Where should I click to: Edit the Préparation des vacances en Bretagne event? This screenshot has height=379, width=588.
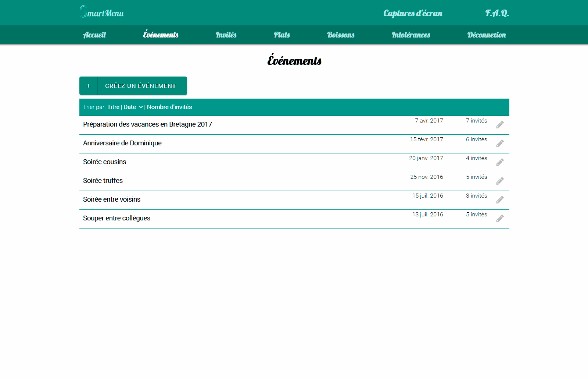(x=500, y=125)
